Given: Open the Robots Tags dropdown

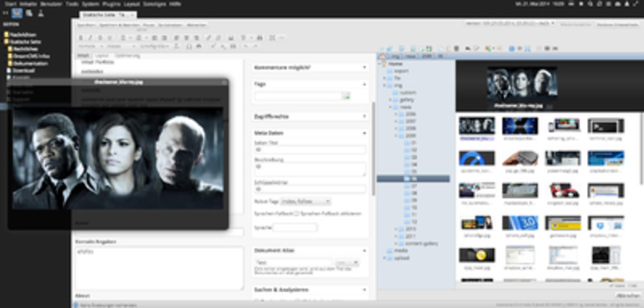Looking at the screenshot, I should (306, 202).
